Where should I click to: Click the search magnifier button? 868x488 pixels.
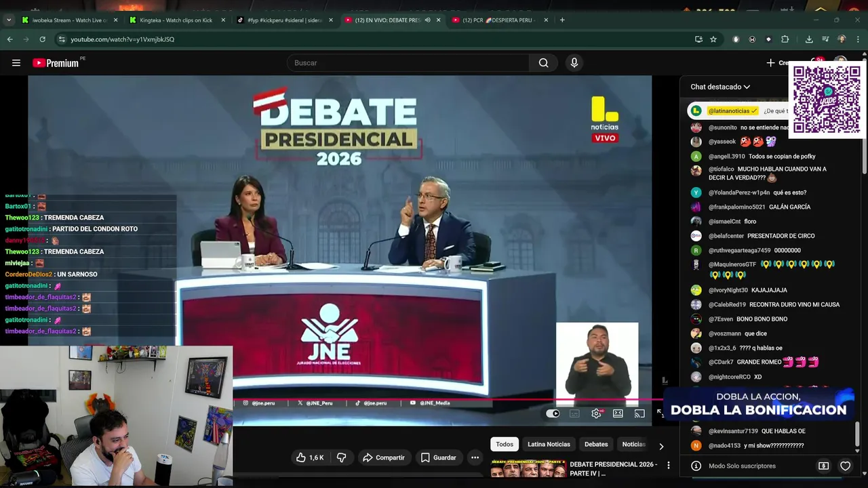543,63
